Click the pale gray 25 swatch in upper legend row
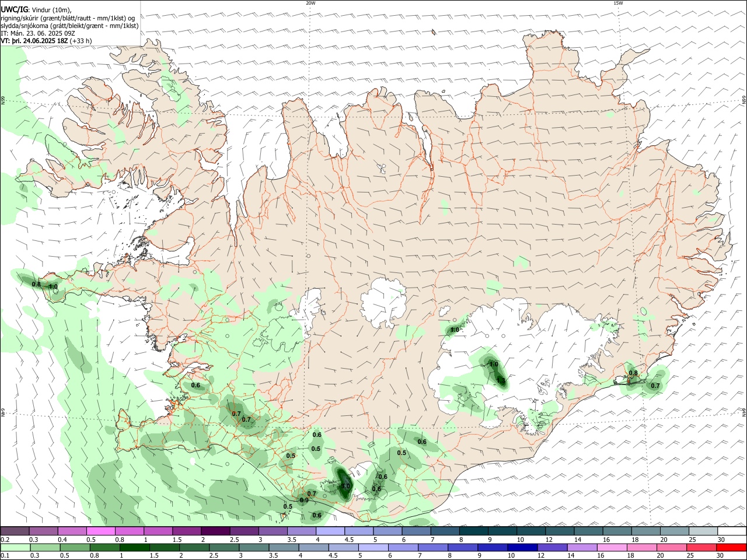Image resolution: width=747 pixels, height=560 pixels. click(703, 531)
